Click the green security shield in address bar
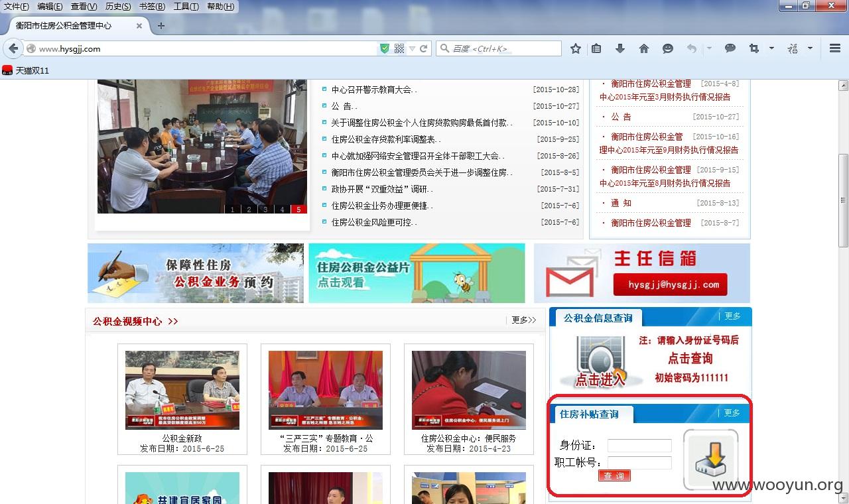 coord(384,48)
